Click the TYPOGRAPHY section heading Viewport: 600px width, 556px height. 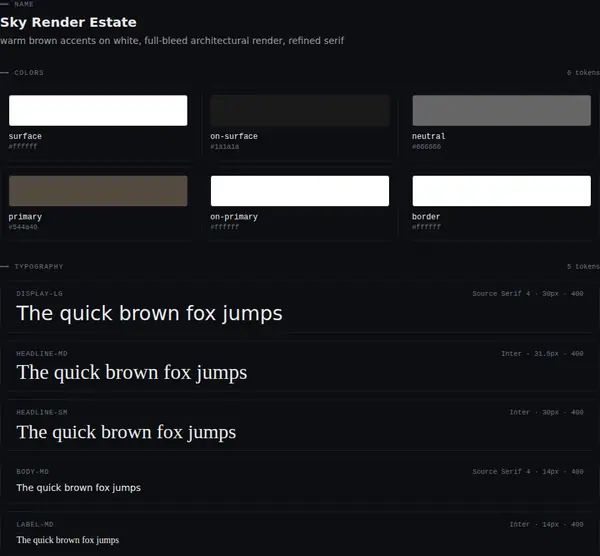point(39,266)
